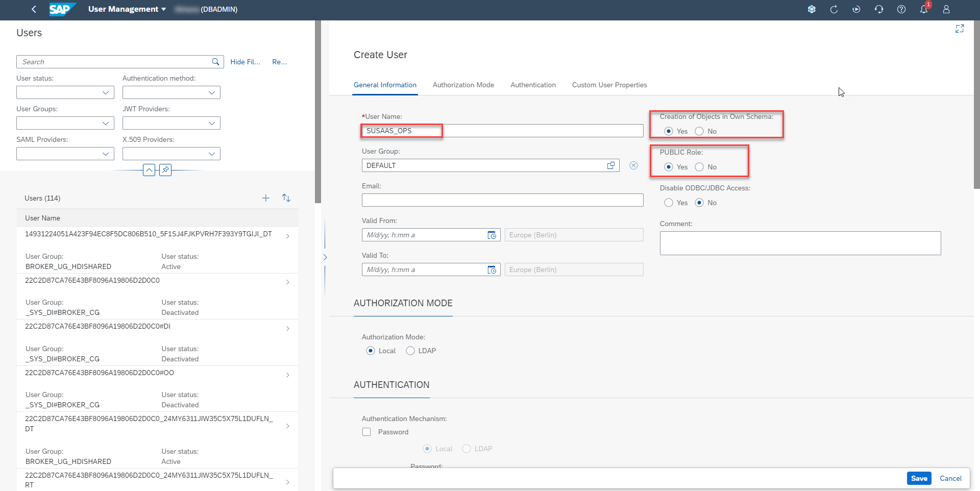Viewport: 980px width, 491px height.
Task: Open the help question mark icon
Action: [901, 9]
